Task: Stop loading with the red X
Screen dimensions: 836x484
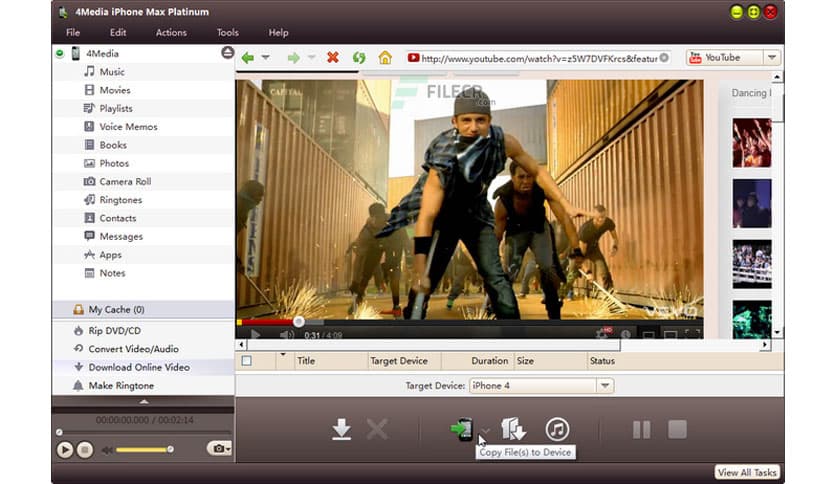Action: (x=333, y=57)
